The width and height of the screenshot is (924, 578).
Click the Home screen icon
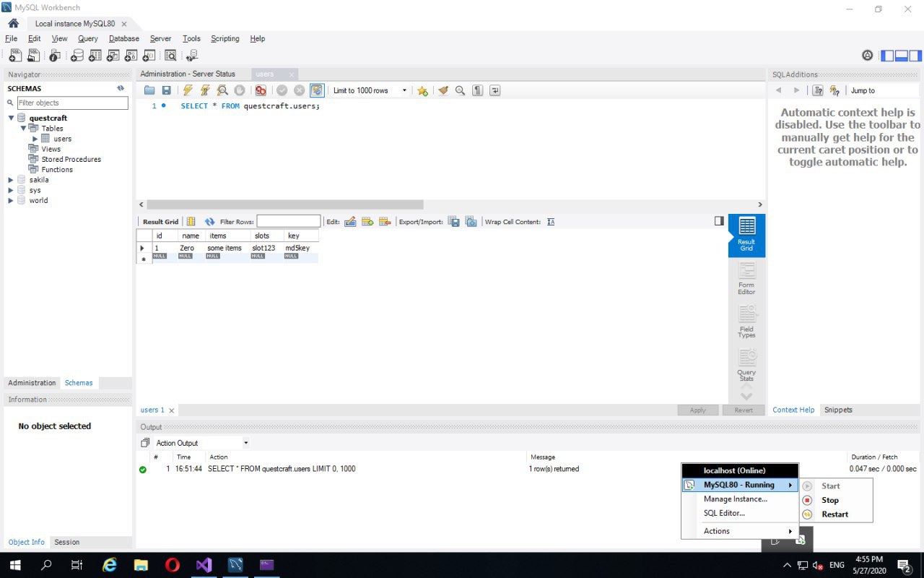click(13, 23)
